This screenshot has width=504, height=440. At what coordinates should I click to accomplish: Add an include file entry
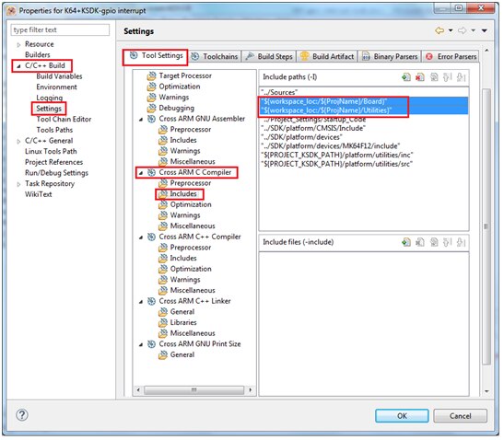pyautogui.click(x=406, y=242)
